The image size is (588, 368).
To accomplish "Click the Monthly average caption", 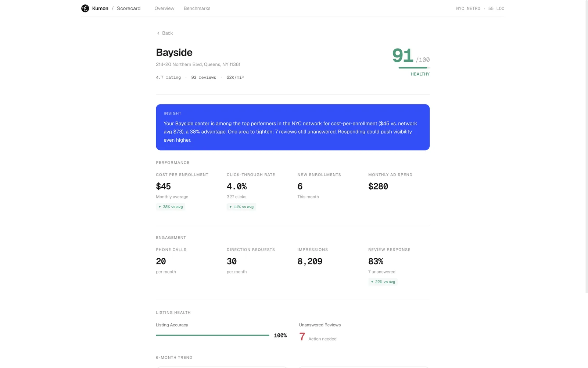I will (172, 197).
